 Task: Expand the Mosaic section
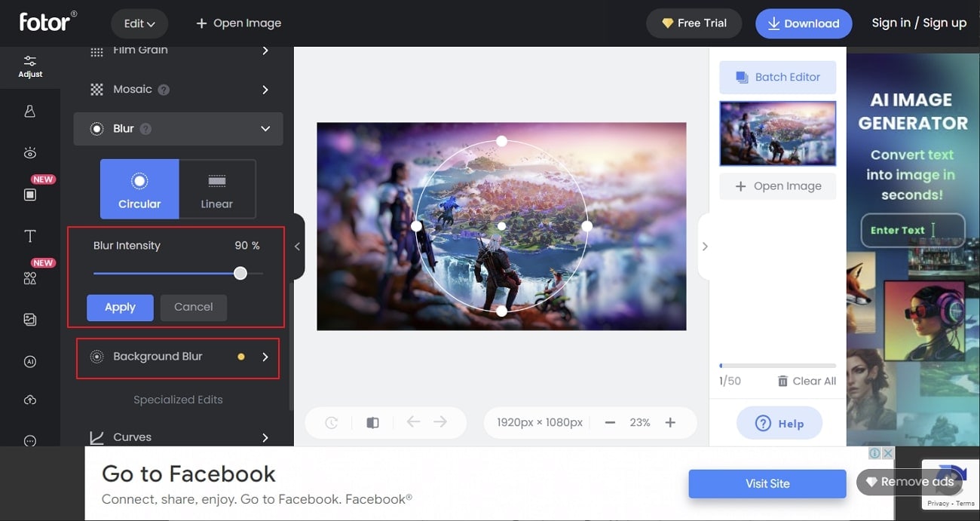265,90
